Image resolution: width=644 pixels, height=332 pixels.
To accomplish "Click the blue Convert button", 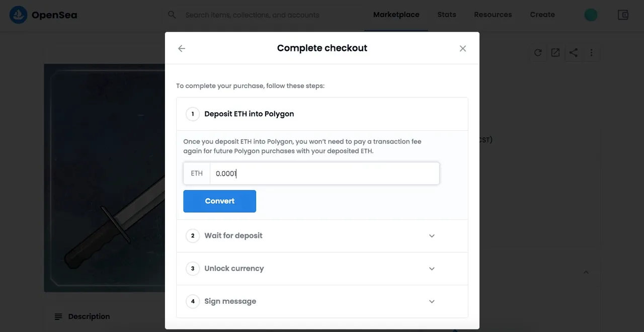I will point(220,201).
